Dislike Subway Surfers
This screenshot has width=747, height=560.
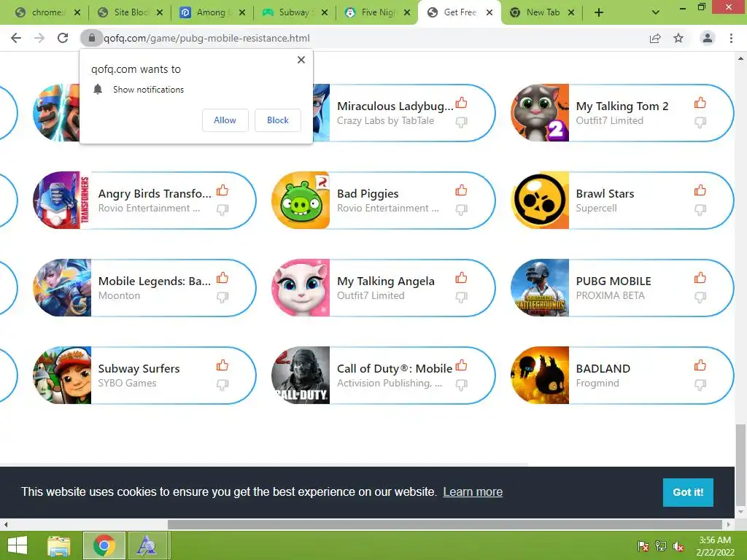222,385
